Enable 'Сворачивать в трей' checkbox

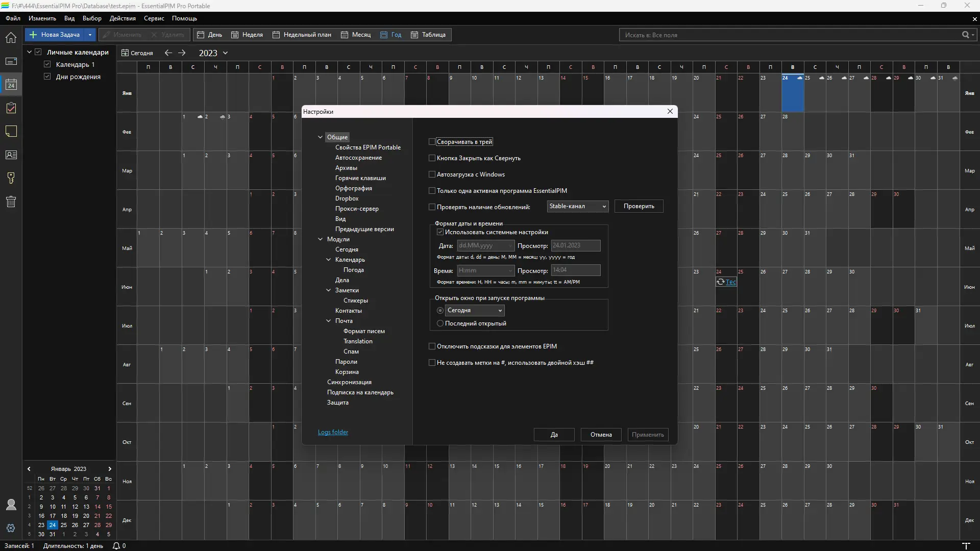coord(432,142)
